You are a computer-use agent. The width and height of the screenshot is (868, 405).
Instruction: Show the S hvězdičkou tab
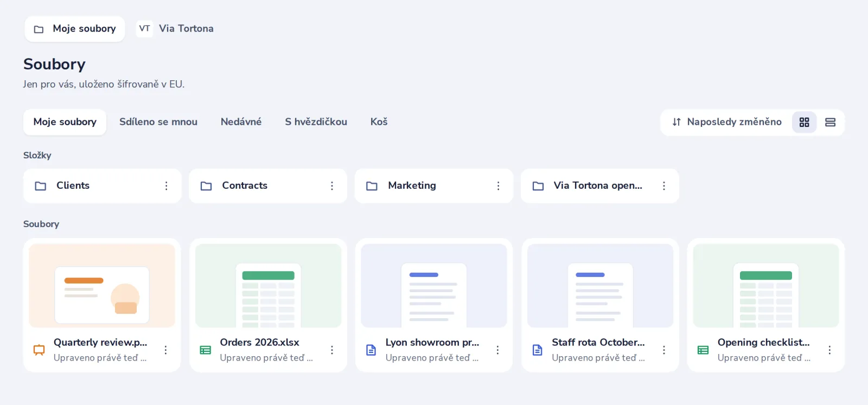tap(316, 122)
